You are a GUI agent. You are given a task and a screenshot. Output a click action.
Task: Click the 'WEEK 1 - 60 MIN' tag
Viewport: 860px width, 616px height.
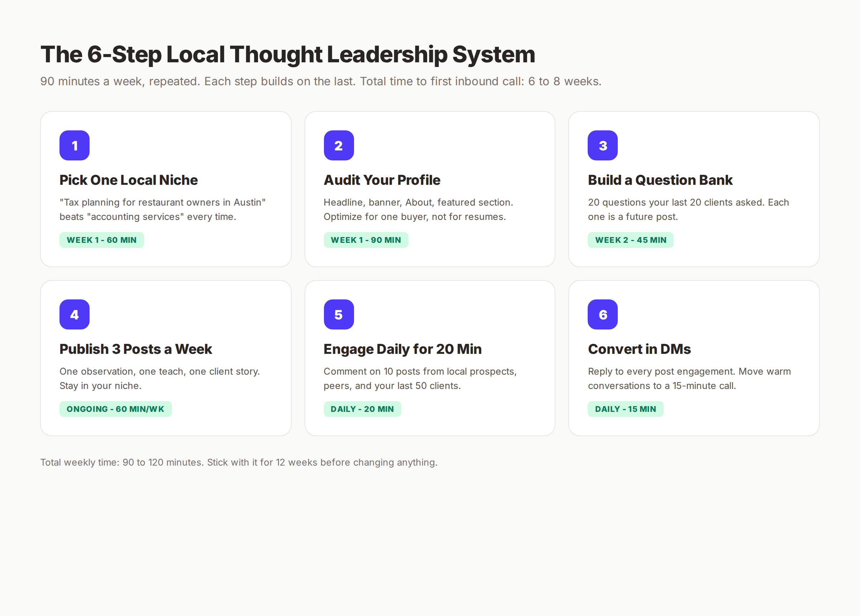coord(102,240)
